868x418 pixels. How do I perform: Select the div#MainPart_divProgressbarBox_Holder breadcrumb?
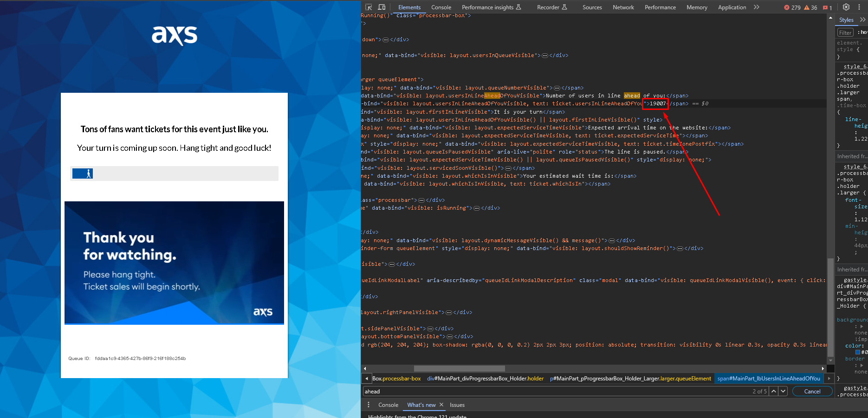(x=486, y=379)
